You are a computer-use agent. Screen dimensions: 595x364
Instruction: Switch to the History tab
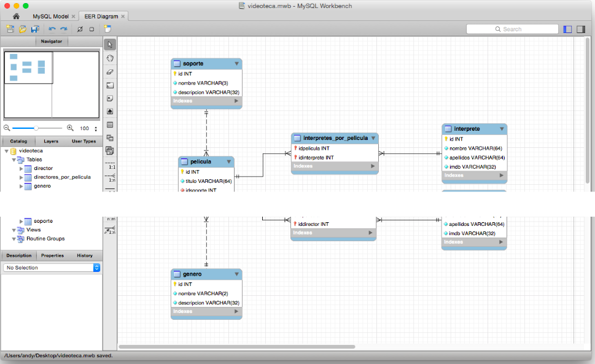click(85, 255)
